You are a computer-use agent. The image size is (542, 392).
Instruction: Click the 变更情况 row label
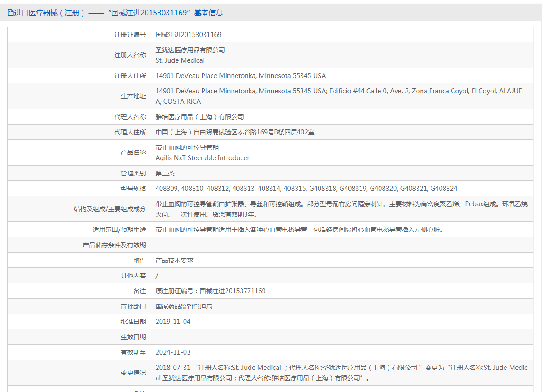[133, 373]
